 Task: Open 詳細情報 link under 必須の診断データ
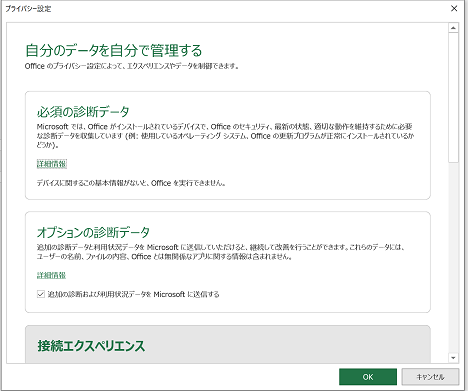(52, 164)
